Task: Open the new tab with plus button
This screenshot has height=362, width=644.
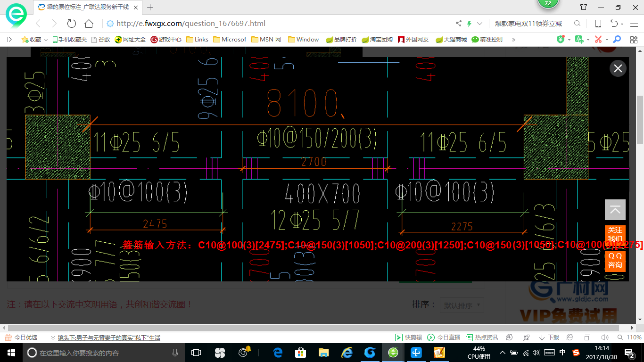Action: pos(150,7)
